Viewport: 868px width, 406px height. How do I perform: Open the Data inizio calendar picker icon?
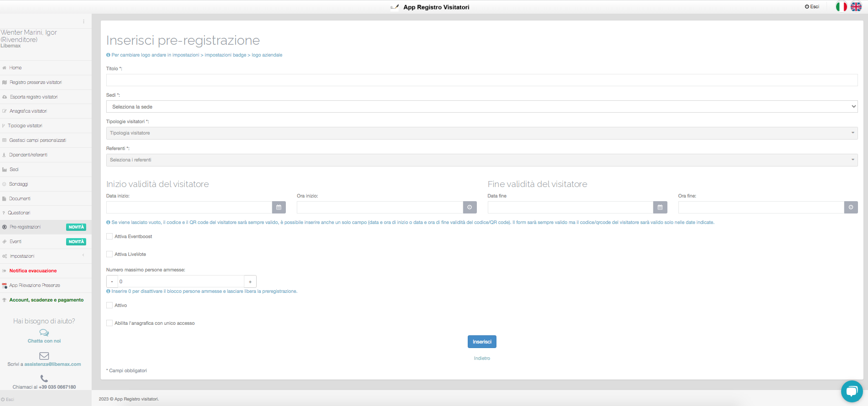point(279,207)
